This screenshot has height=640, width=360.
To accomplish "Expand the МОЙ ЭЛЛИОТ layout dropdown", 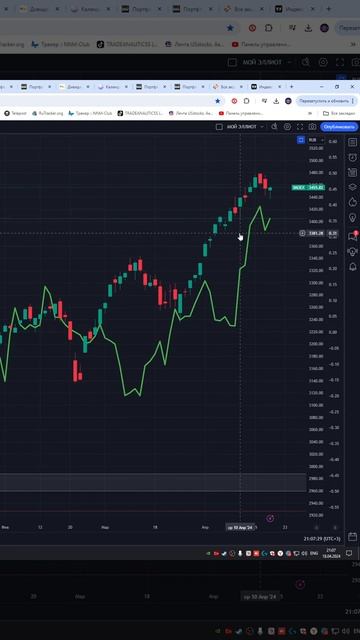I will click(262, 127).
